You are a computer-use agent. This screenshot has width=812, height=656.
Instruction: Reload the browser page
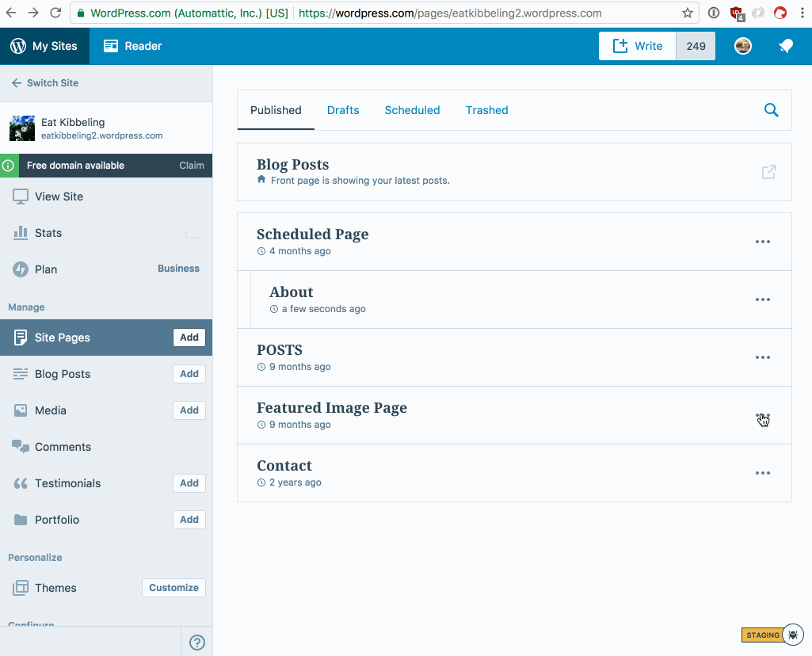coord(55,13)
